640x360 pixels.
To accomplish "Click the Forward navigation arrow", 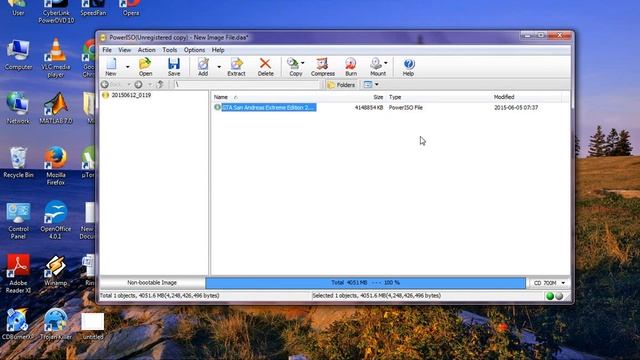I will pos(138,84).
